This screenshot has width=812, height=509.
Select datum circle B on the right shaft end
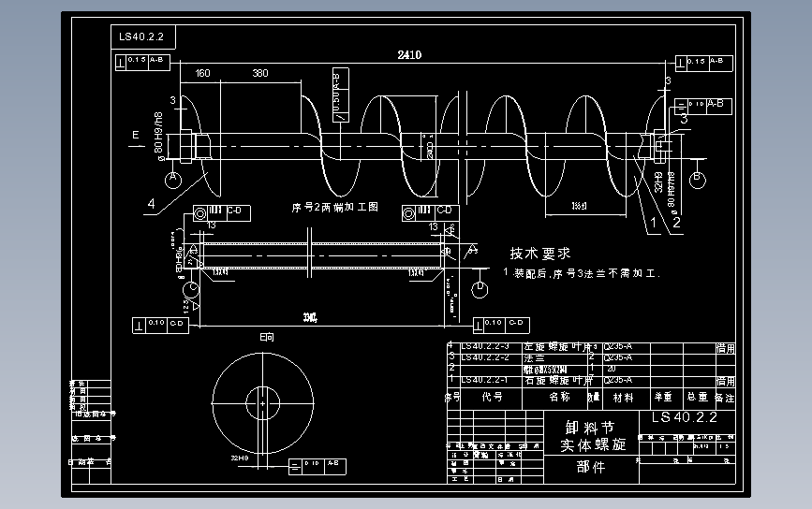pyautogui.click(x=697, y=180)
